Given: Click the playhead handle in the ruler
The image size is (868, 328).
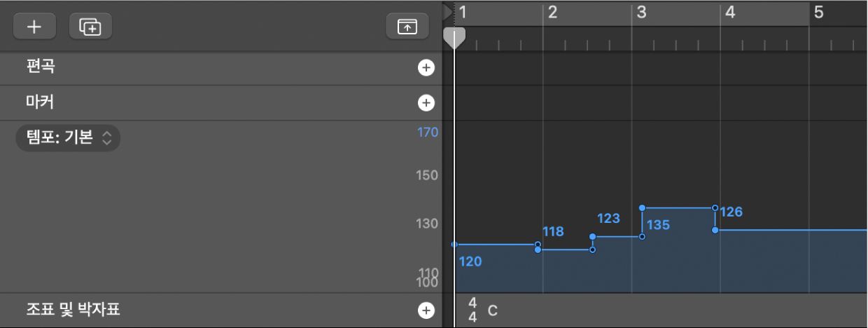Looking at the screenshot, I should 454,37.
